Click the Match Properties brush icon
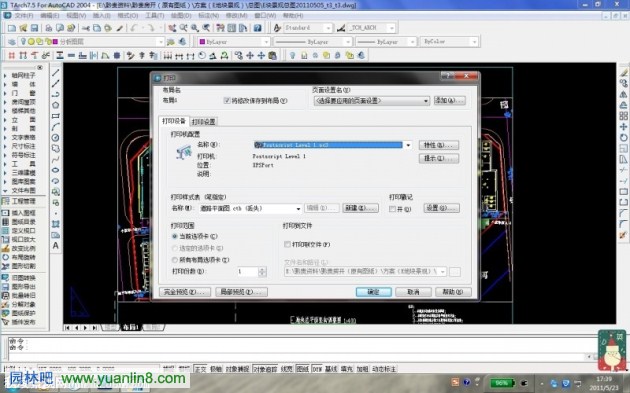This screenshot has width=630, height=393. pos(119,28)
